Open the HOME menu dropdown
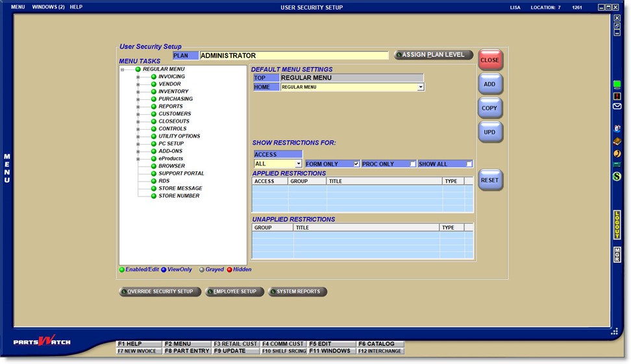The image size is (631, 364). pyautogui.click(x=421, y=87)
